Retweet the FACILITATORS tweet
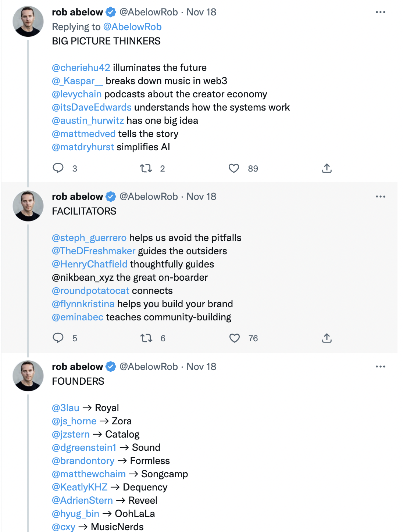This screenshot has width=403, height=532. pyautogui.click(x=146, y=338)
